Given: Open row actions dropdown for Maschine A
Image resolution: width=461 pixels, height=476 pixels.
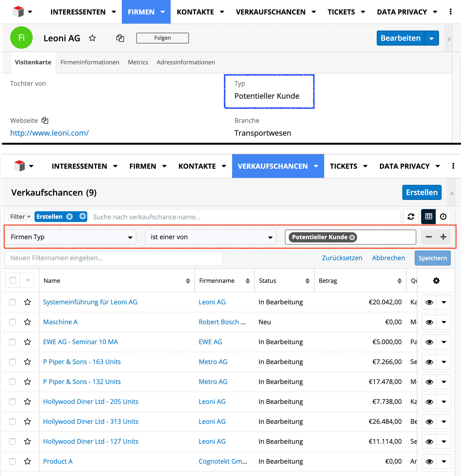Looking at the screenshot, I should pyautogui.click(x=444, y=322).
